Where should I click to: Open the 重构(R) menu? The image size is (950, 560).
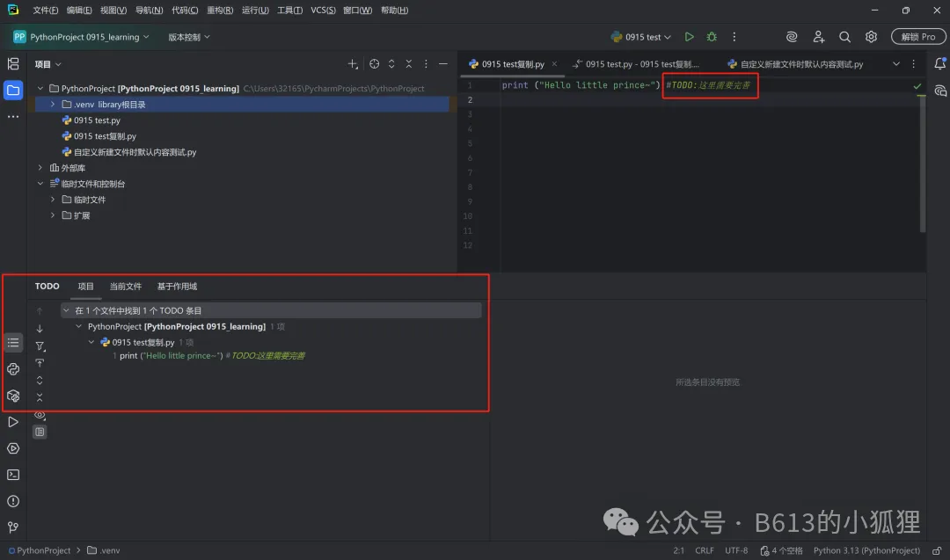tap(220, 11)
